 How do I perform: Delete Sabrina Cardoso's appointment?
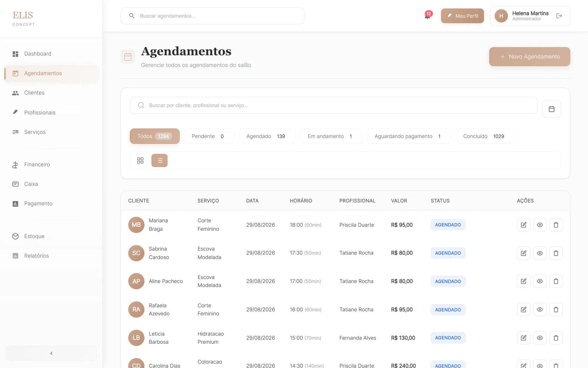[556, 253]
